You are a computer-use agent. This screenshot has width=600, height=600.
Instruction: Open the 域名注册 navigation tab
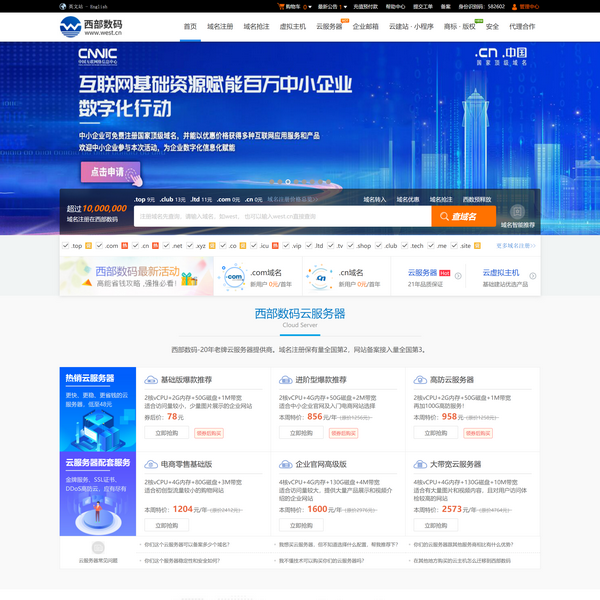(223, 26)
